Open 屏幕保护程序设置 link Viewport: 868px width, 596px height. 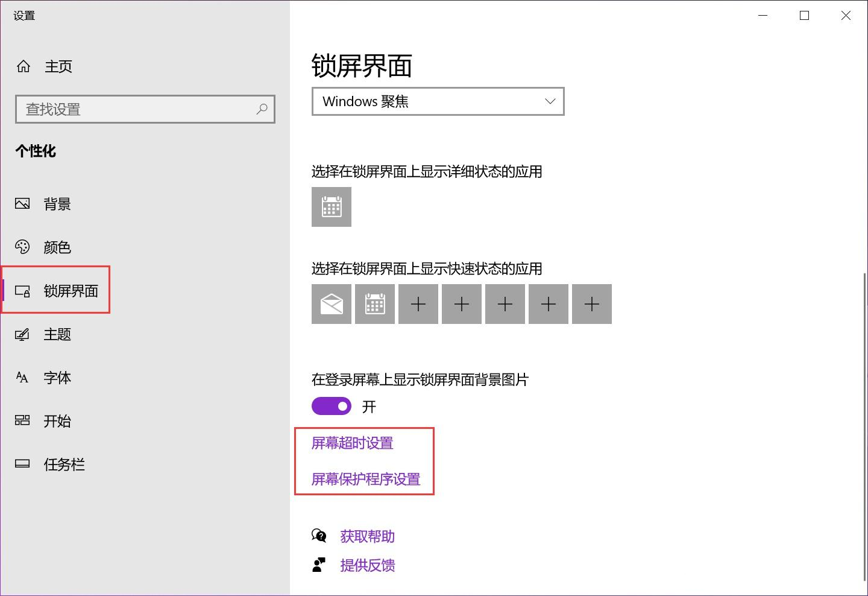(366, 480)
